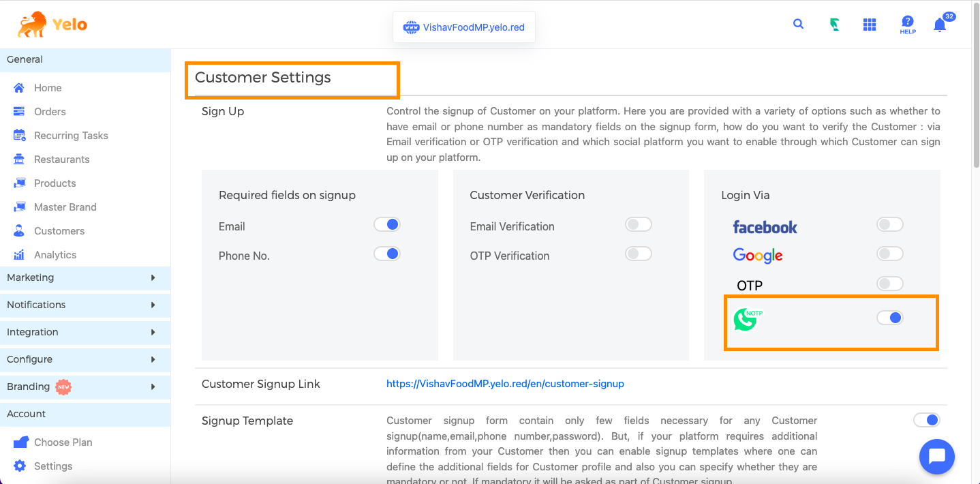The image size is (980, 484).
Task: Click the notification bell with 32 badge
Action: point(943,24)
